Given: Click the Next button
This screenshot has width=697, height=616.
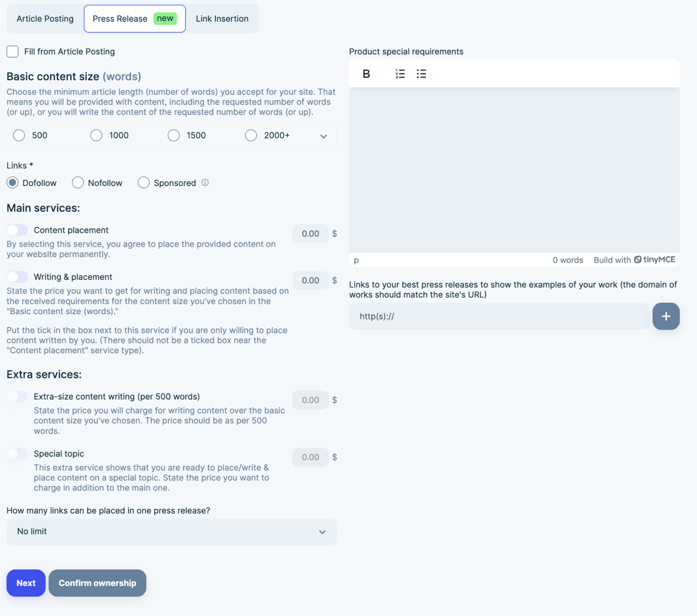Looking at the screenshot, I should click(26, 583).
